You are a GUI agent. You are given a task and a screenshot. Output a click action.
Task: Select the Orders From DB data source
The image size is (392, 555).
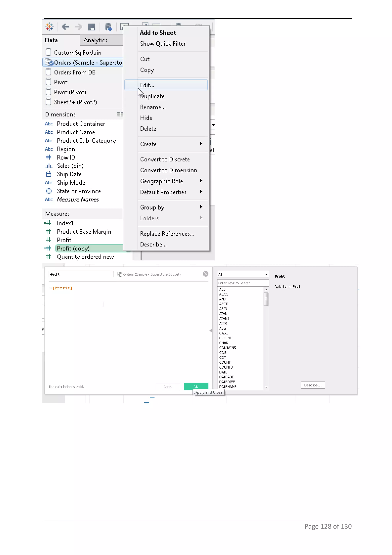click(x=74, y=72)
